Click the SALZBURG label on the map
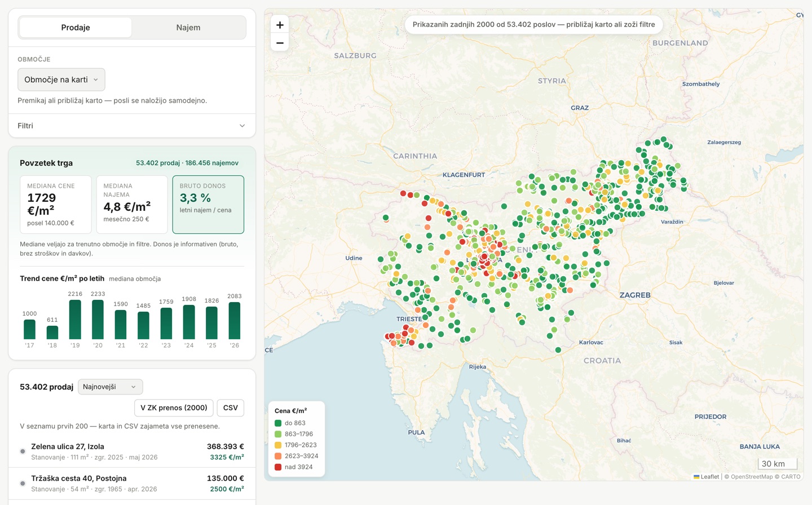 [x=355, y=56]
